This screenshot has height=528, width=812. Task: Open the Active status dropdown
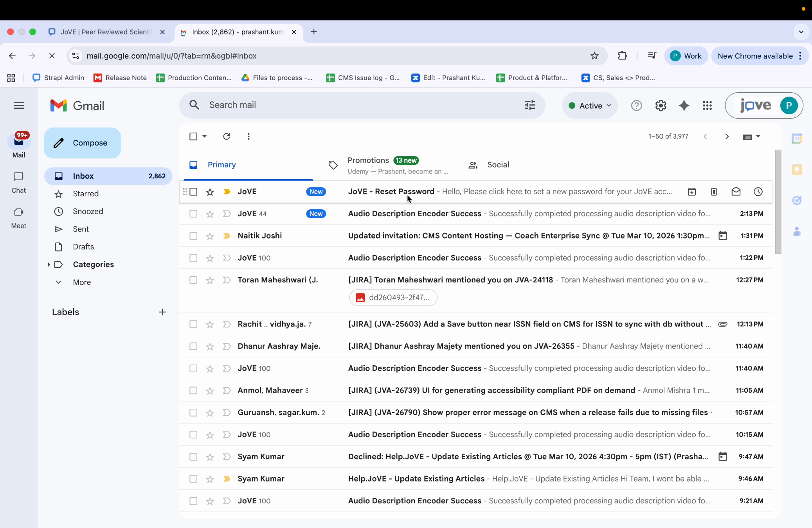[x=590, y=105]
